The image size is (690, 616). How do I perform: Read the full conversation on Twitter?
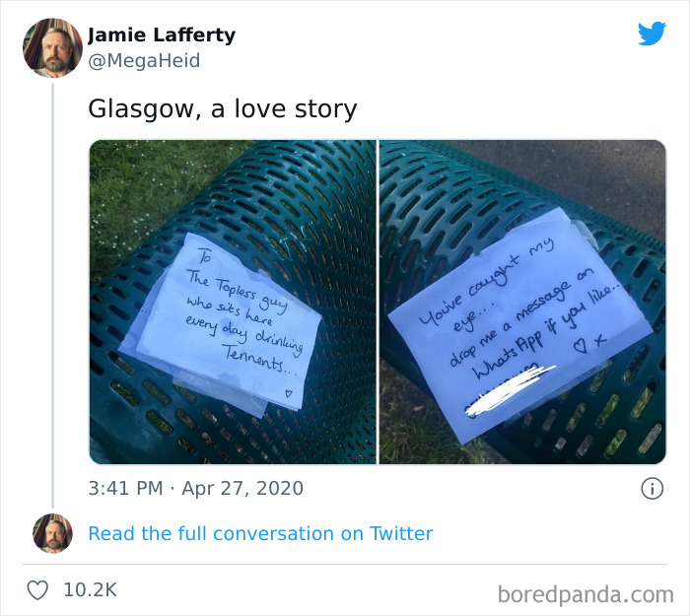coord(260,533)
